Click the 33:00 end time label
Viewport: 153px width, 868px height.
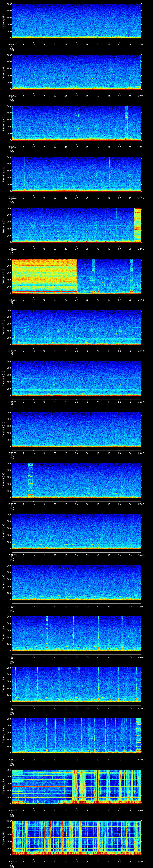(141, 300)
